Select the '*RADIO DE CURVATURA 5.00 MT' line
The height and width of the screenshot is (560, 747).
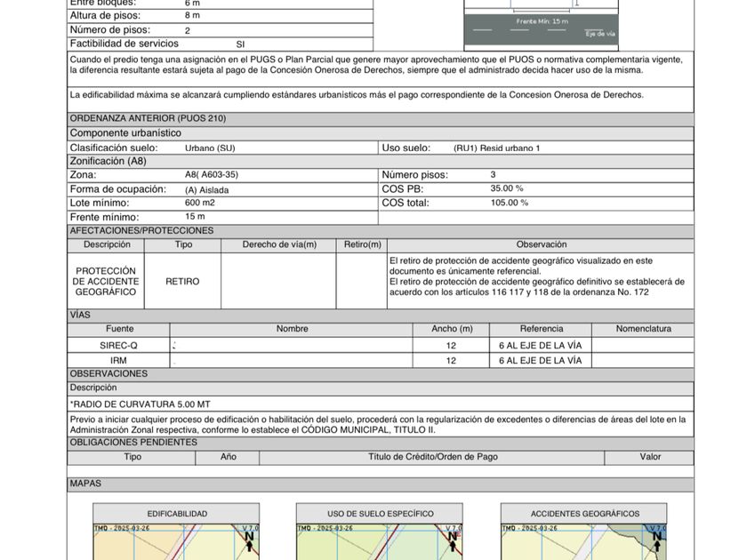coord(141,404)
